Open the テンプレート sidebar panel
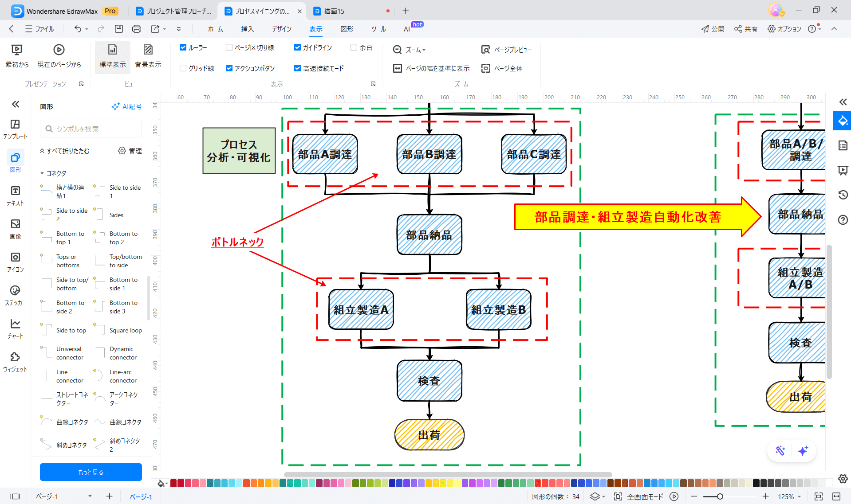 [16, 129]
